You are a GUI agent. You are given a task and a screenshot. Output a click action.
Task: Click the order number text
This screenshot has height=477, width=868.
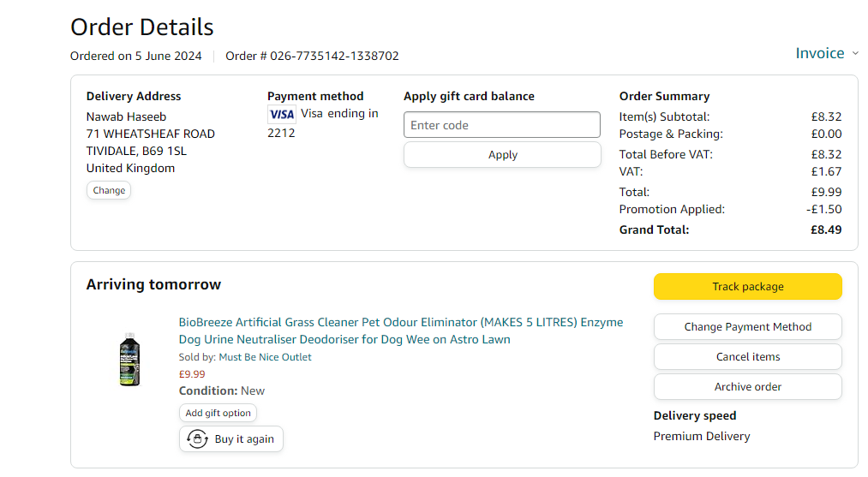(x=312, y=56)
